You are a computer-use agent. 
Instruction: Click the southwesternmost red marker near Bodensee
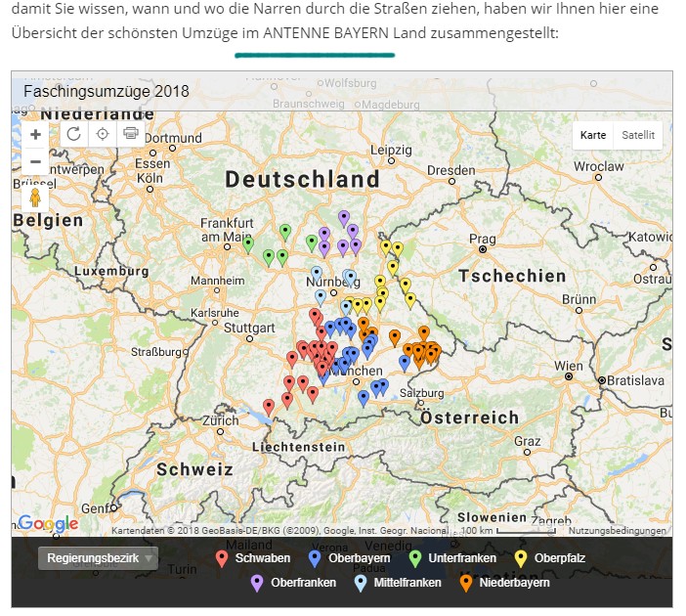click(x=269, y=407)
